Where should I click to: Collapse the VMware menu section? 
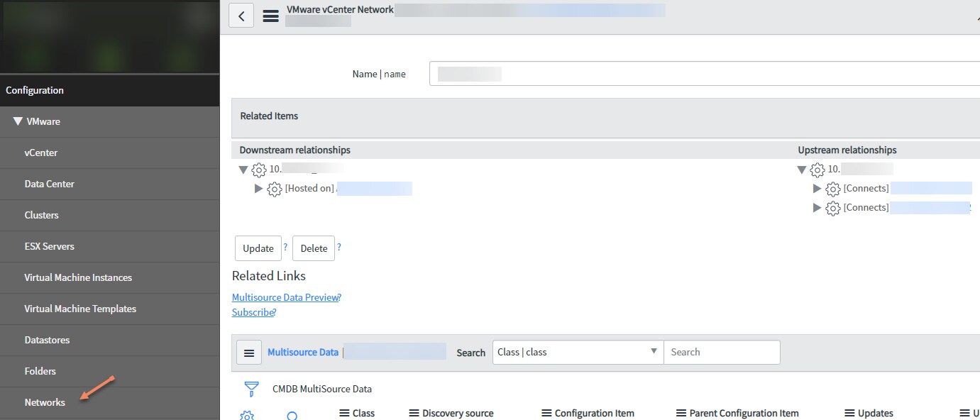coord(18,121)
